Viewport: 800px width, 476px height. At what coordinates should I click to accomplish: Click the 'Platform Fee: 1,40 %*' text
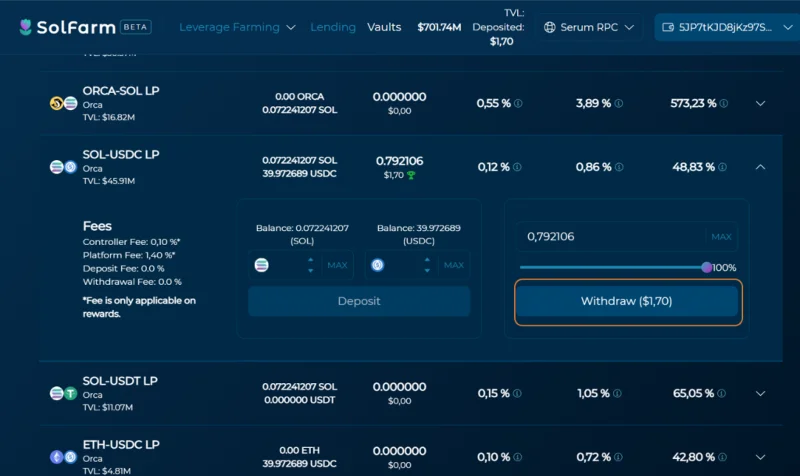[129, 255]
